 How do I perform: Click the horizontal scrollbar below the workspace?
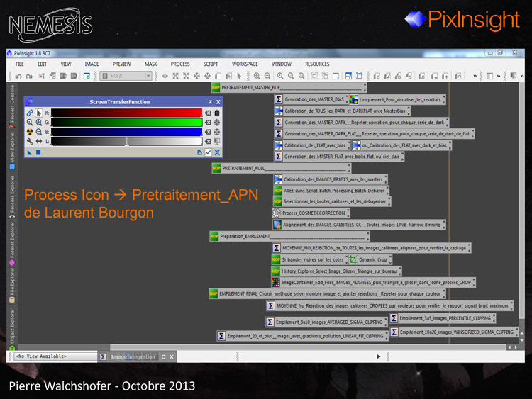point(308,347)
